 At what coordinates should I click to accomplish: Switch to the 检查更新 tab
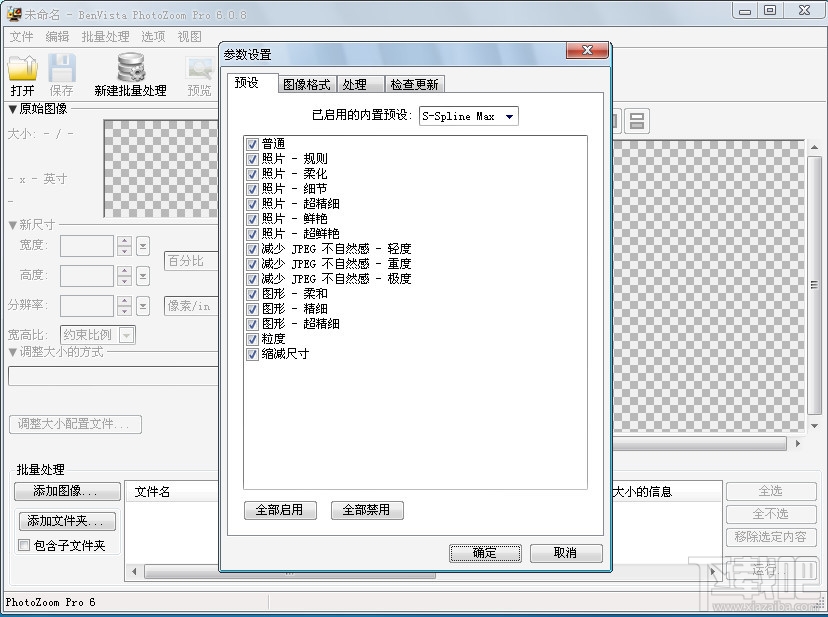coord(414,84)
